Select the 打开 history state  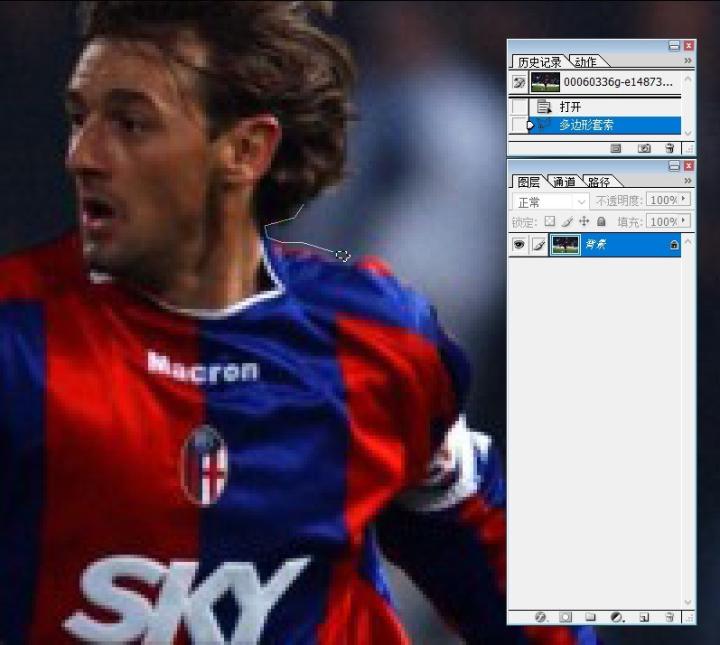[x=570, y=107]
